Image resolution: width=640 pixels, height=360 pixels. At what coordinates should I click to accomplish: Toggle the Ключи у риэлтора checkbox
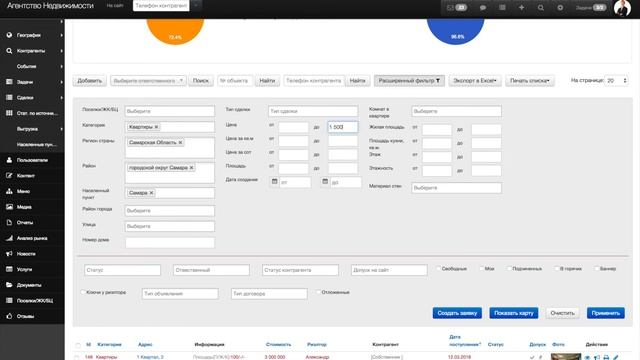pos(83,292)
